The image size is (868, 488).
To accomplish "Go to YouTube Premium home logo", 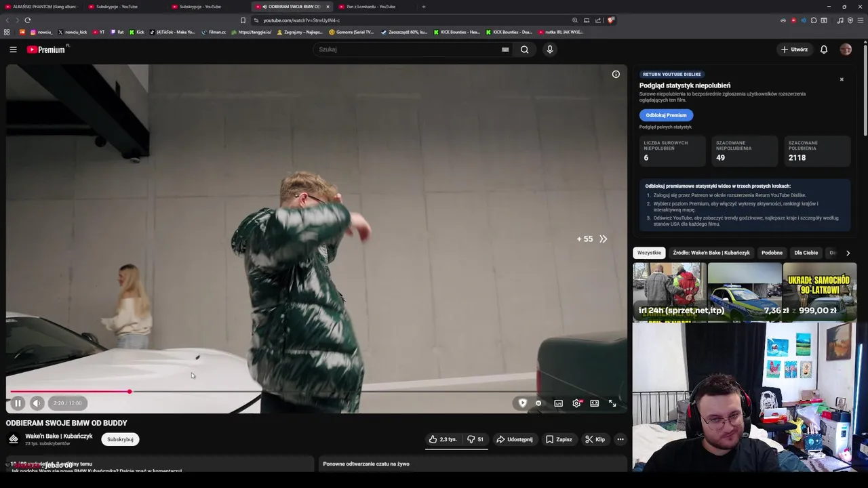I will coord(46,49).
